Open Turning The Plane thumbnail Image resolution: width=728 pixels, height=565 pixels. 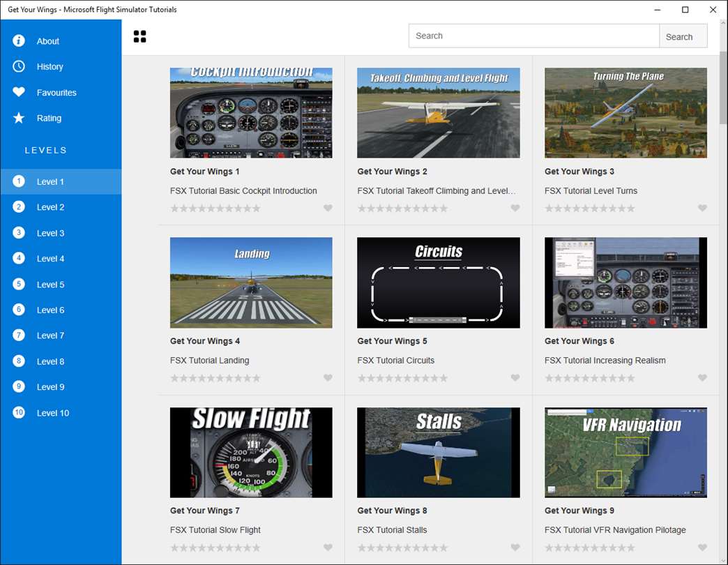[x=626, y=113]
